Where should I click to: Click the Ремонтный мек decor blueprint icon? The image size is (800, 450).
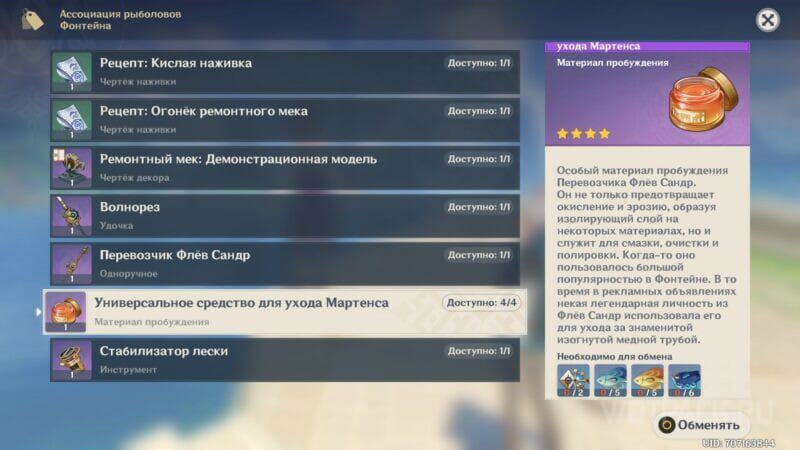[71, 168]
